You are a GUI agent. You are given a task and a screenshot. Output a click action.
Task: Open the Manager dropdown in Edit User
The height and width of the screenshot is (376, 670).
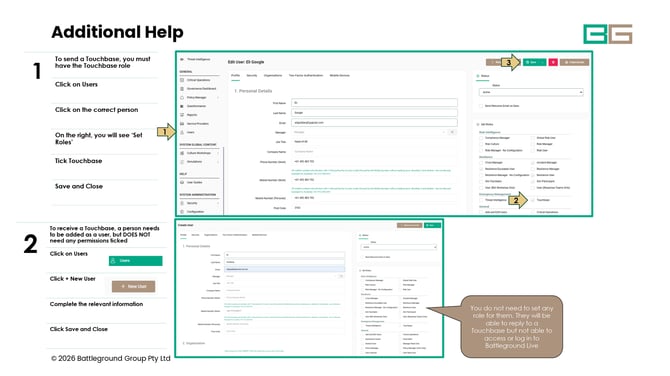370,132
